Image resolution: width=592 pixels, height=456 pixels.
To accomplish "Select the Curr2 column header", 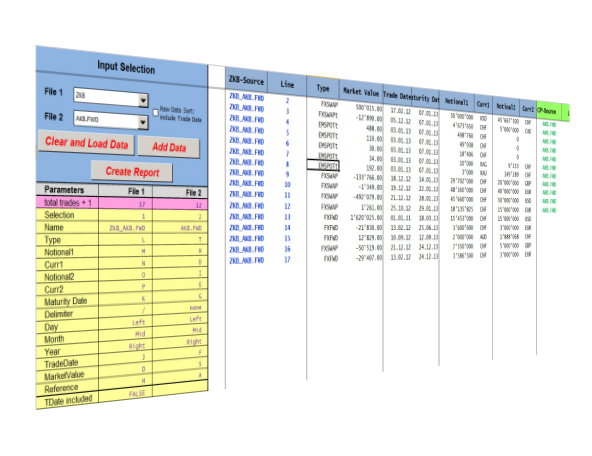I will pos(528,109).
